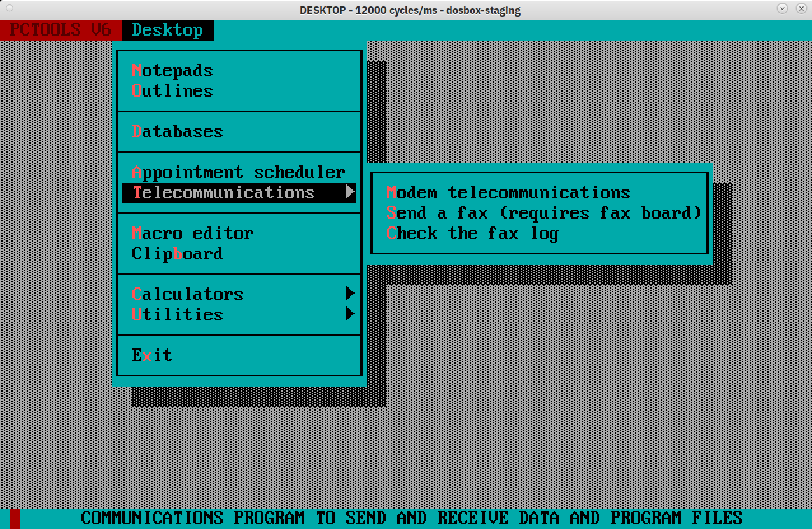
Task: Expand the Calculators submenu arrow
Action: pos(349,294)
